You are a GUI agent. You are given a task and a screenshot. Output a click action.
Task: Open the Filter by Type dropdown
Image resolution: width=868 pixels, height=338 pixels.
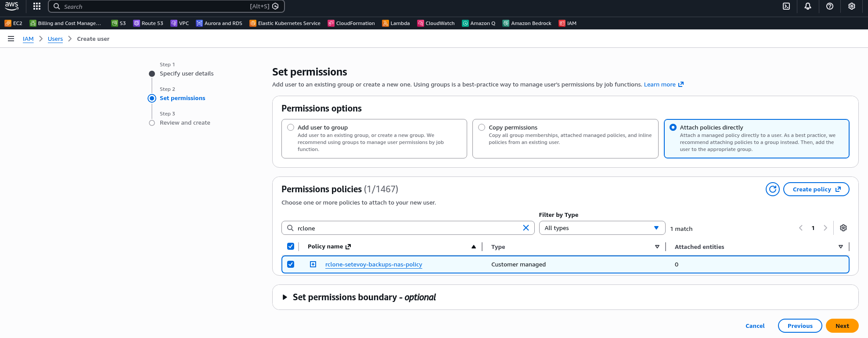pyautogui.click(x=601, y=228)
